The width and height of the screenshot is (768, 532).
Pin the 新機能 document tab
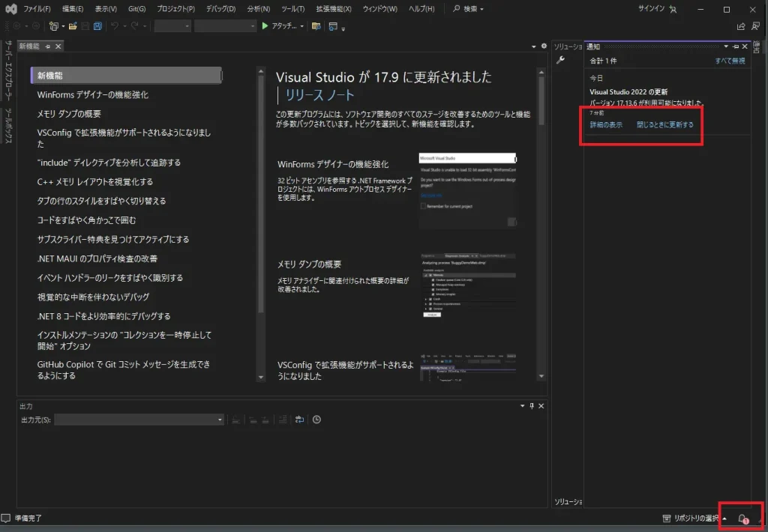(x=47, y=46)
